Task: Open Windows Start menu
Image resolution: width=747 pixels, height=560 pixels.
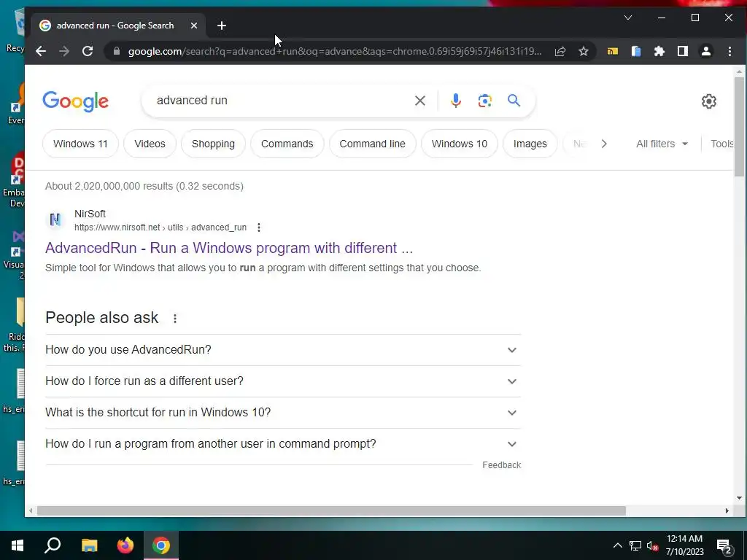Action: [18, 545]
